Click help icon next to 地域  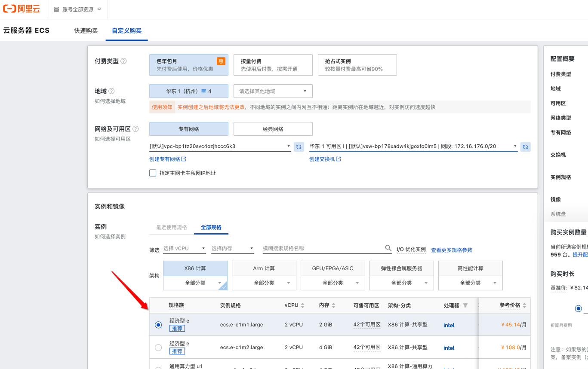click(111, 91)
